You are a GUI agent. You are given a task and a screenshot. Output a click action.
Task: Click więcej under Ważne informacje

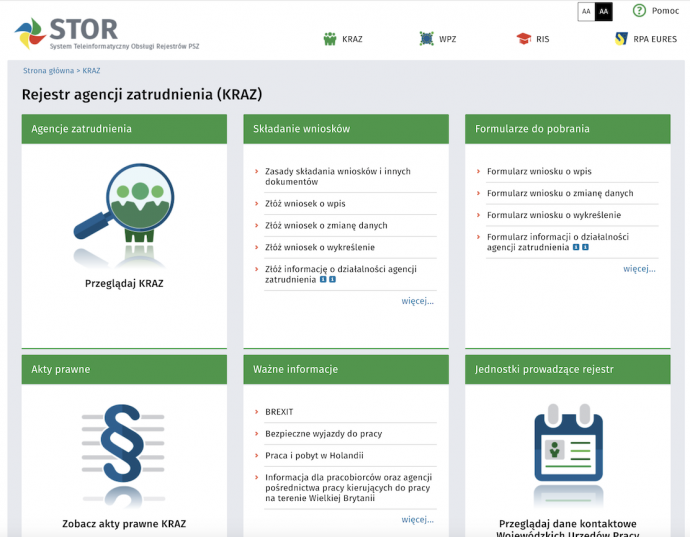click(x=417, y=520)
